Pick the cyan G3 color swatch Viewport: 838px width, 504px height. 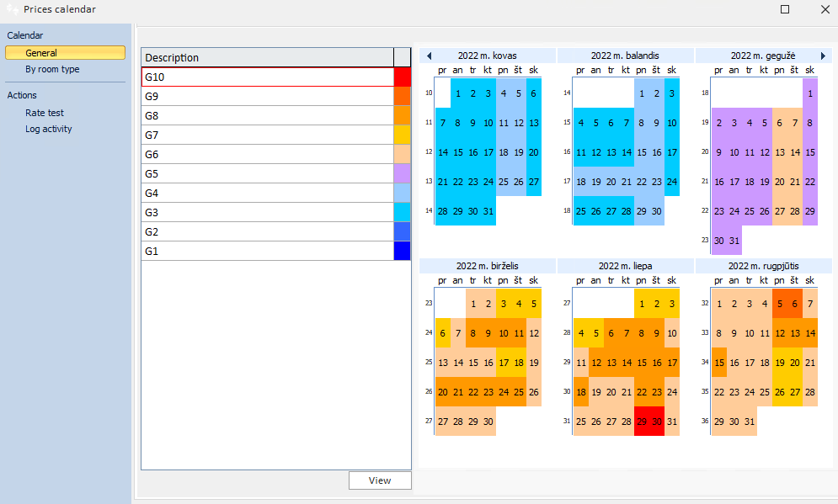(402, 212)
